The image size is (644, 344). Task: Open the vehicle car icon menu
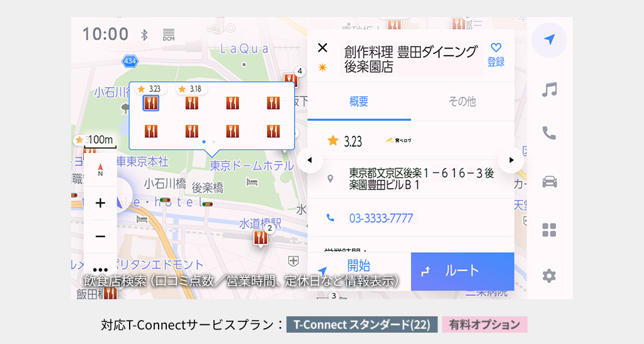pyautogui.click(x=549, y=181)
